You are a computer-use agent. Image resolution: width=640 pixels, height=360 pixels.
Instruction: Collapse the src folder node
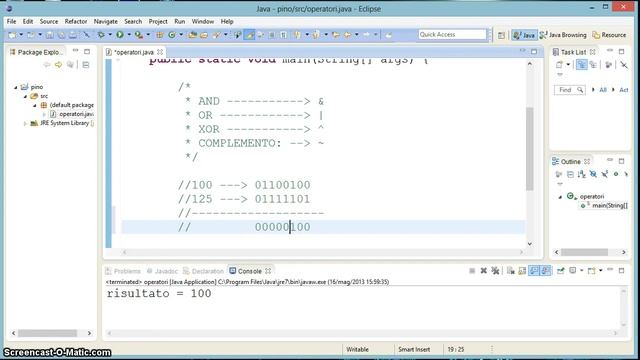pyautogui.click(x=25, y=96)
